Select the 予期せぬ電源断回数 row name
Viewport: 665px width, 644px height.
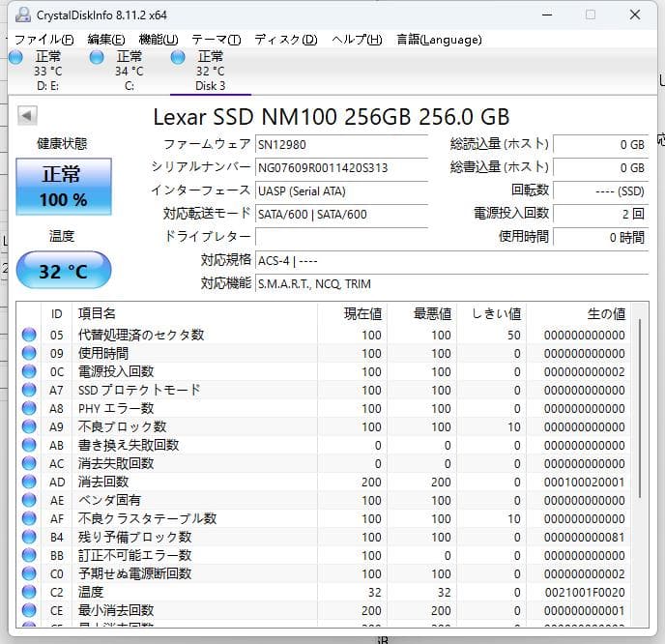pyautogui.click(x=134, y=573)
